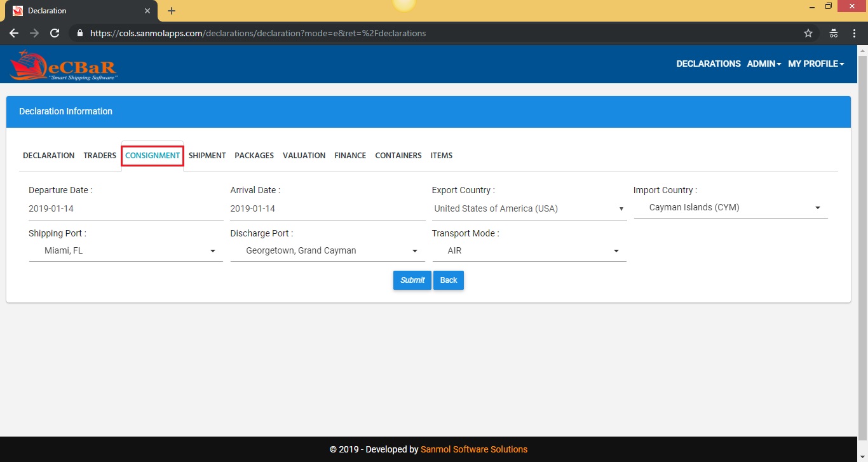Open the incognito indicator icon

pyautogui.click(x=833, y=33)
